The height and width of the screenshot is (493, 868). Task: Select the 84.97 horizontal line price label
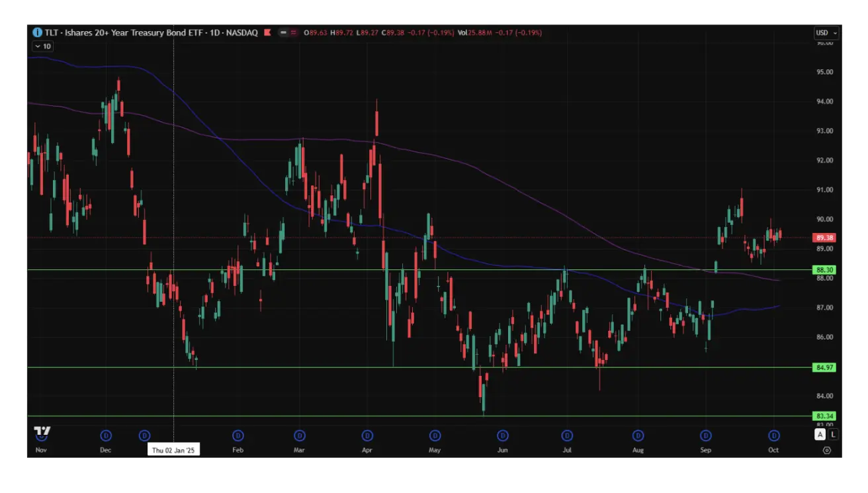[x=824, y=367]
